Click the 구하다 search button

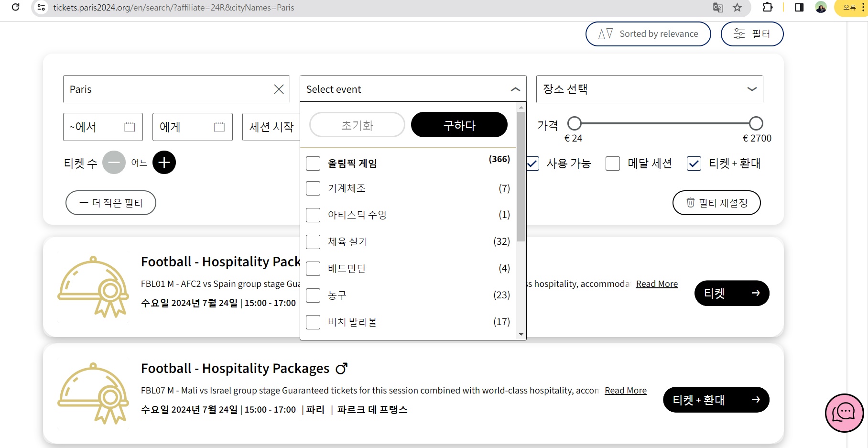tap(459, 125)
